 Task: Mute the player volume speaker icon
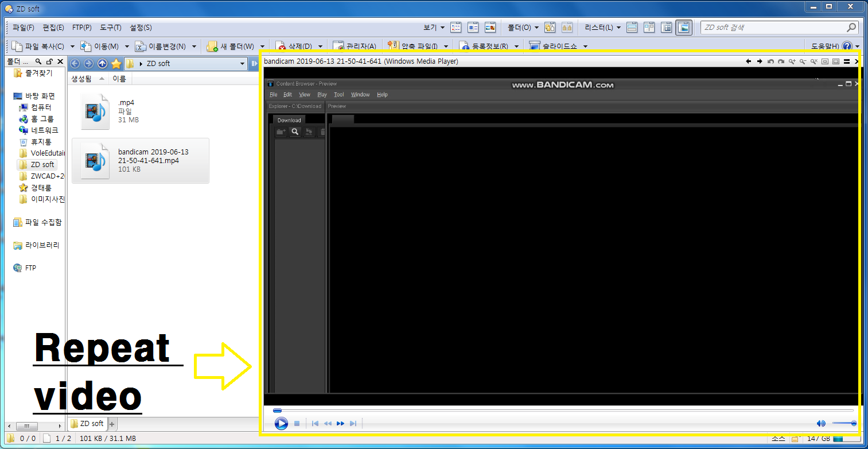821,424
